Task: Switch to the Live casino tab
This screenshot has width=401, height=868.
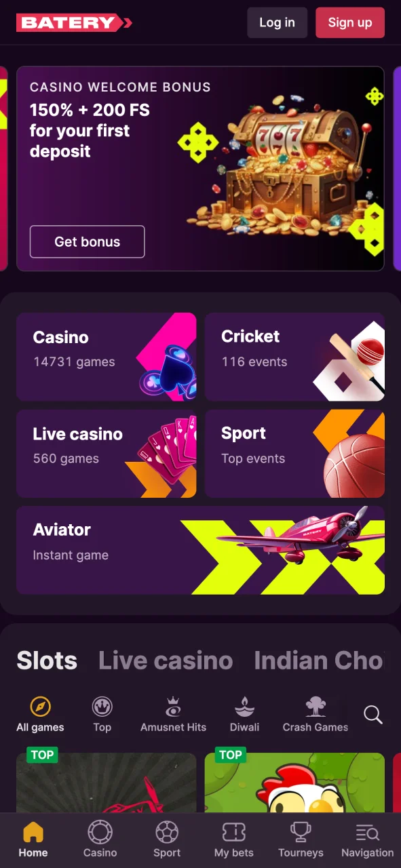Action: pyautogui.click(x=166, y=660)
